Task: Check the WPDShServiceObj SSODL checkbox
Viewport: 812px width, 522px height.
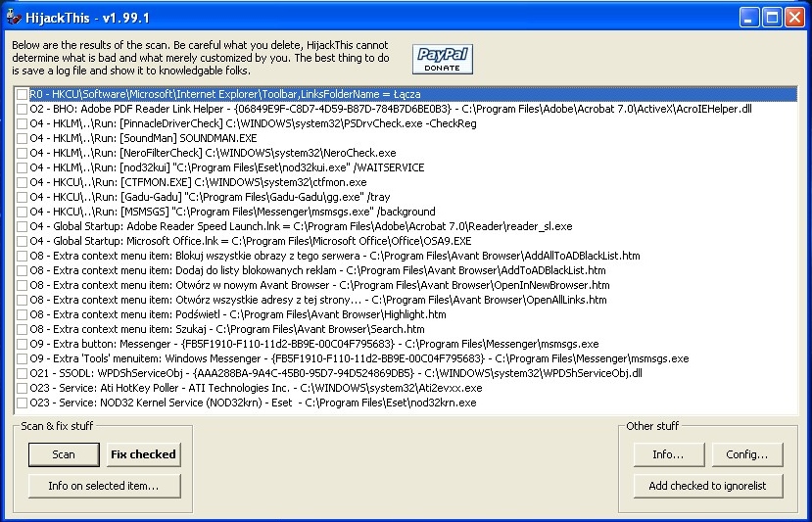Action: click(22, 373)
